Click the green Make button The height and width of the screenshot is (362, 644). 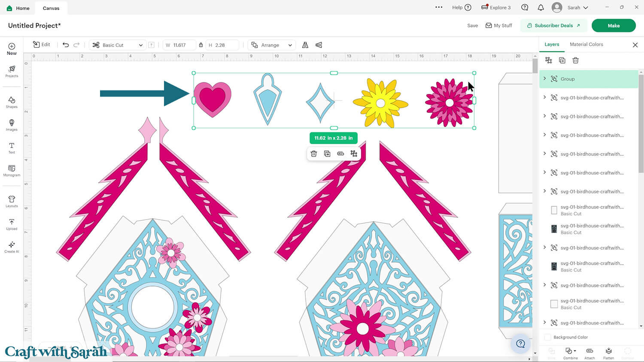point(614,26)
